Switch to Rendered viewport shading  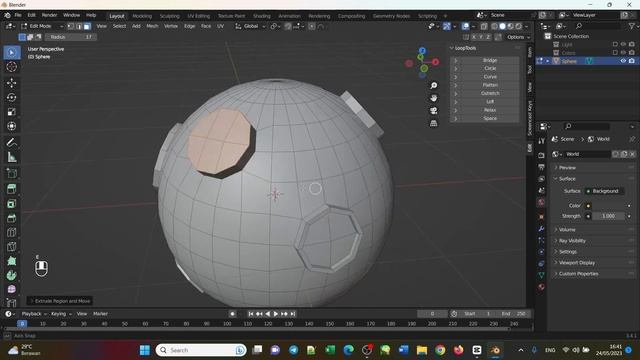tap(519, 26)
